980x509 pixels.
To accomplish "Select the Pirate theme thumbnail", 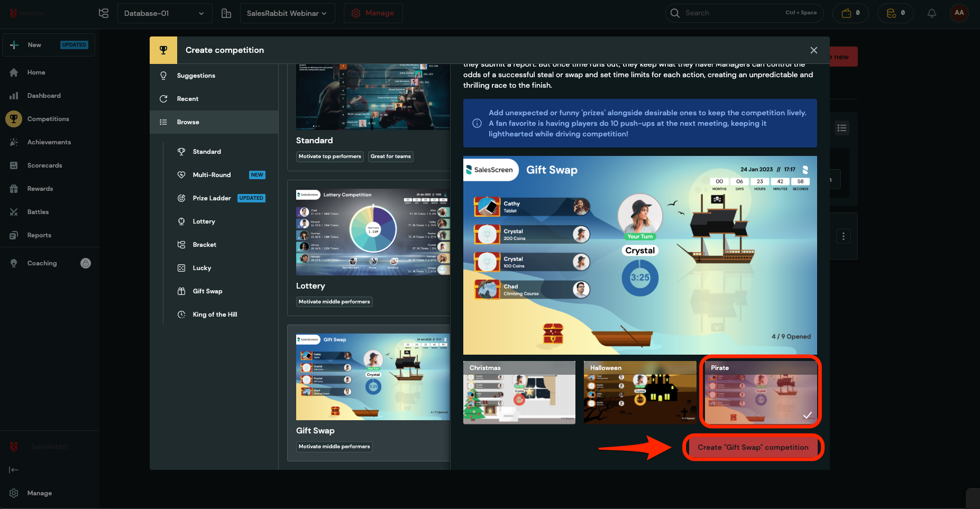I will [760, 392].
